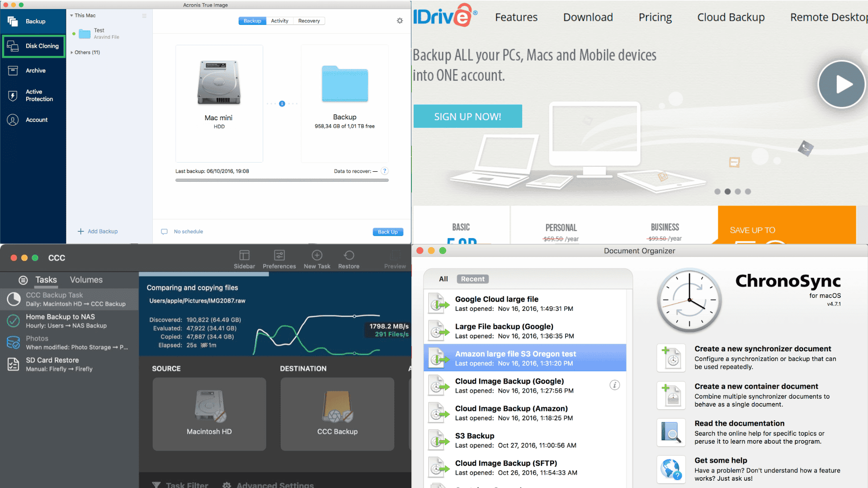Viewport: 868px width, 488px height.
Task: Click the Task Filter funnel control
Action: (156, 484)
